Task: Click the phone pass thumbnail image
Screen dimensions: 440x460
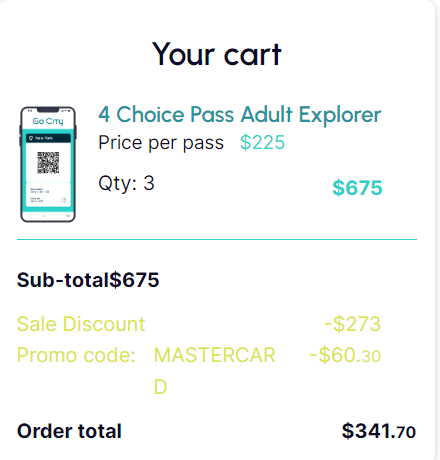Action: (48, 164)
